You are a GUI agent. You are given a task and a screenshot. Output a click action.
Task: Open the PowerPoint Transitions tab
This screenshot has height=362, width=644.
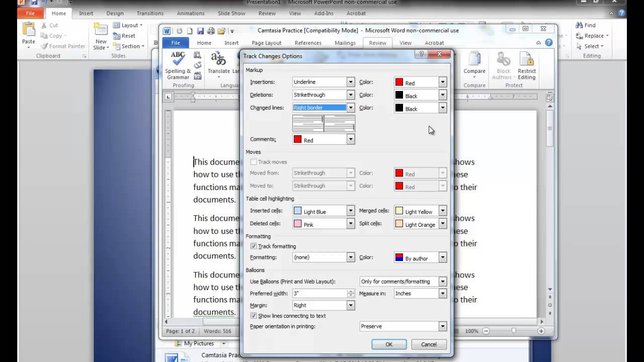click(x=150, y=13)
